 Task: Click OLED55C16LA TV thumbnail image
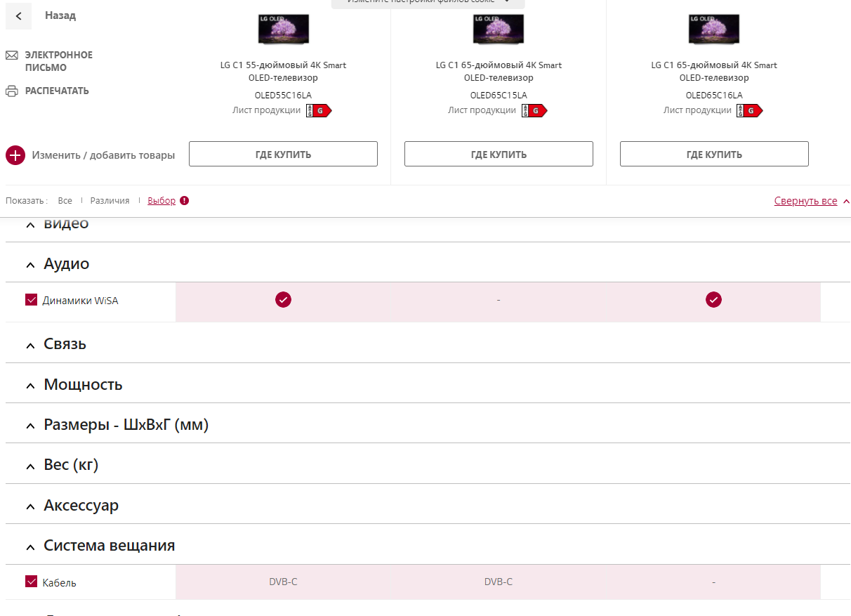pyautogui.click(x=283, y=29)
